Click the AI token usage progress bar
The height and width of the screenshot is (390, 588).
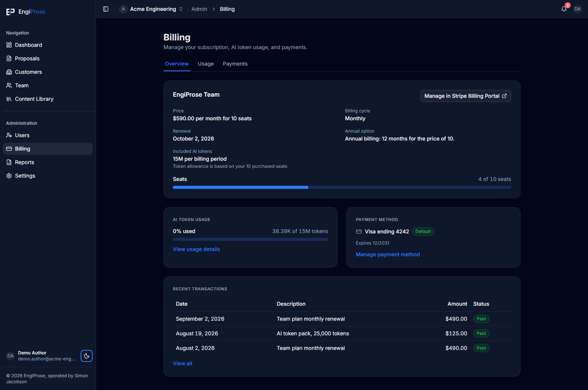pos(250,239)
